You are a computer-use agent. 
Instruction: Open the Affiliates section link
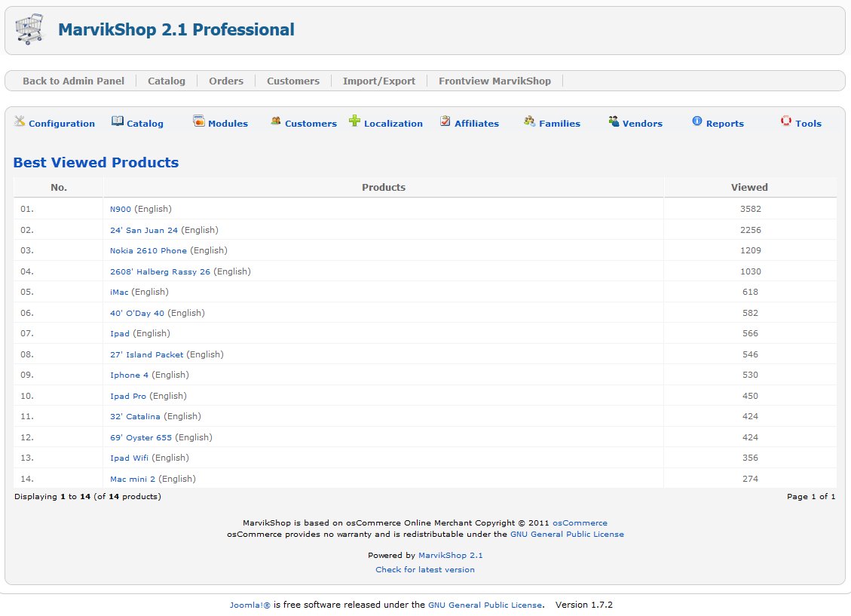[476, 124]
